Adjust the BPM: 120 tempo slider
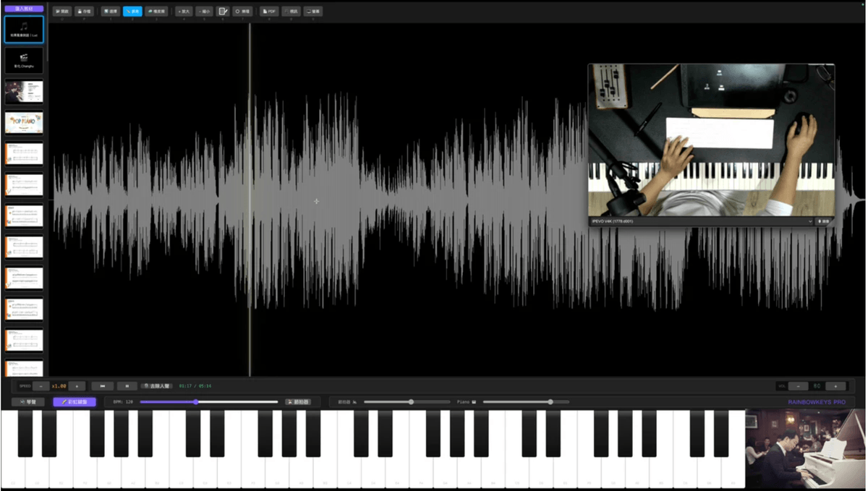Image resolution: width=868 pixels, height=491 pixels. pyautogui.click(x=195, y=401)
